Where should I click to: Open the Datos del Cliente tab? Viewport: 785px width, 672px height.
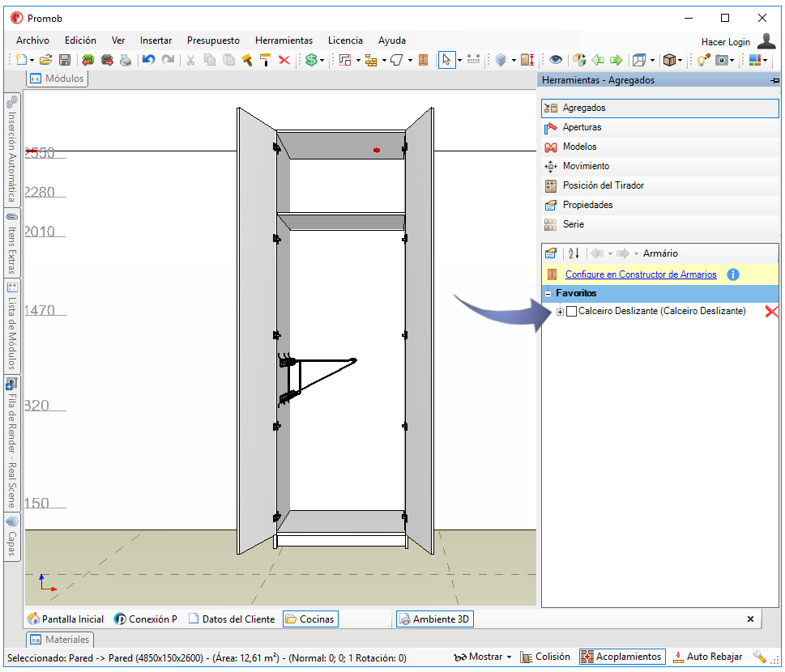pyautogui.click(x=232, y=619)
